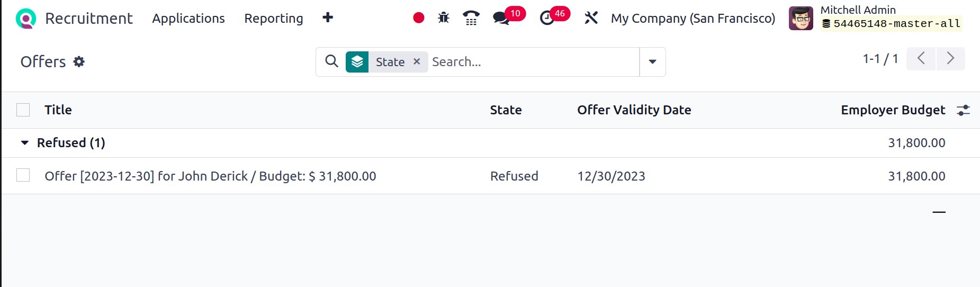The height and width of the screenshot is (287, 980).
Task: Open the offer for John Derick
Action: (210, 176)
